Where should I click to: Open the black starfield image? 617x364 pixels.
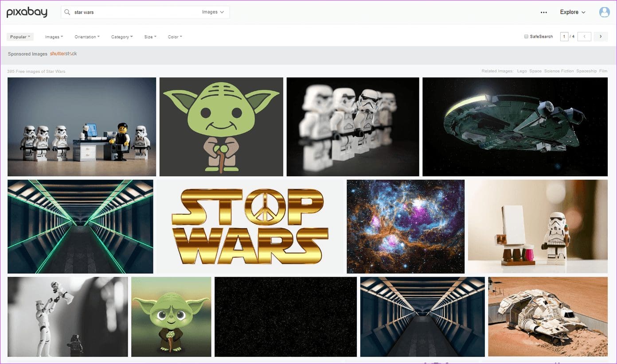pyautogui.click(x=285, y=317)
